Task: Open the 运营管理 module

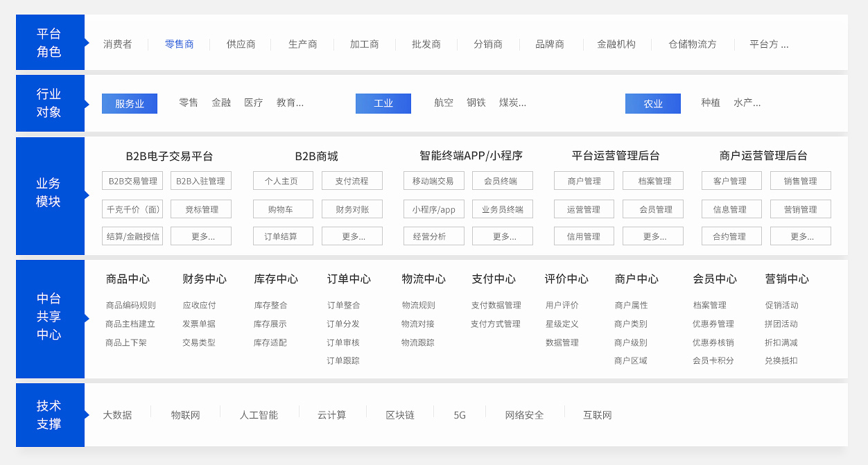Action: click(584, 209)
